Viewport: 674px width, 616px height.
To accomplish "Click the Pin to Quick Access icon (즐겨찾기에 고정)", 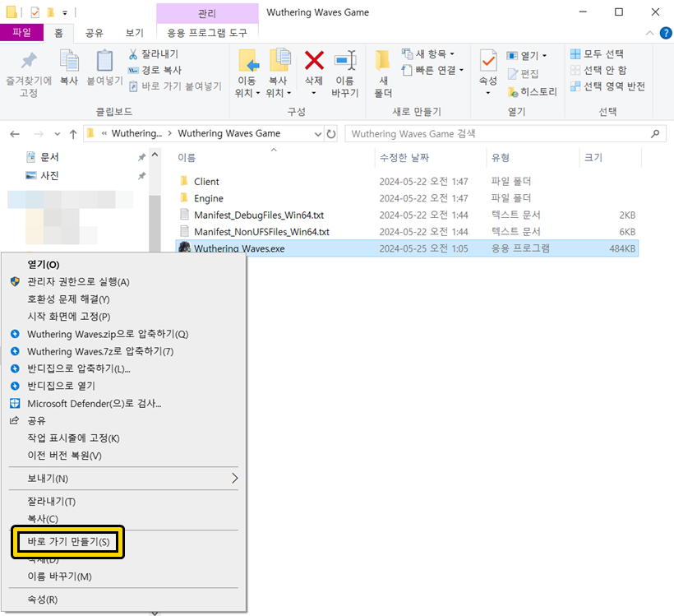I will tap(29, 61).
